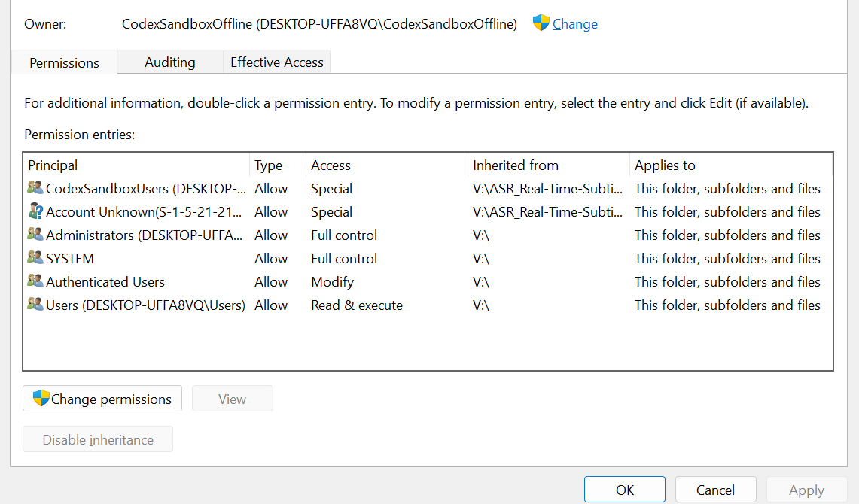
Task: Click the Applies to column header
Action: pyautogui.click(x=731, y=165)
